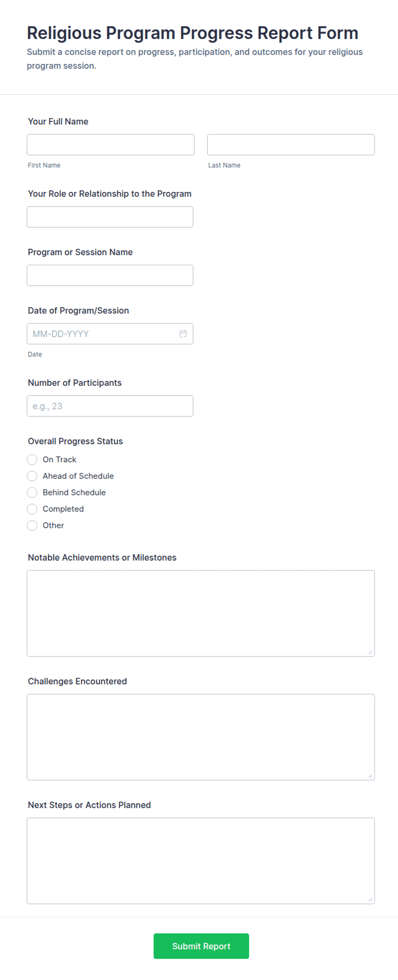Select the On Track radio option

[x=32, y=460]
